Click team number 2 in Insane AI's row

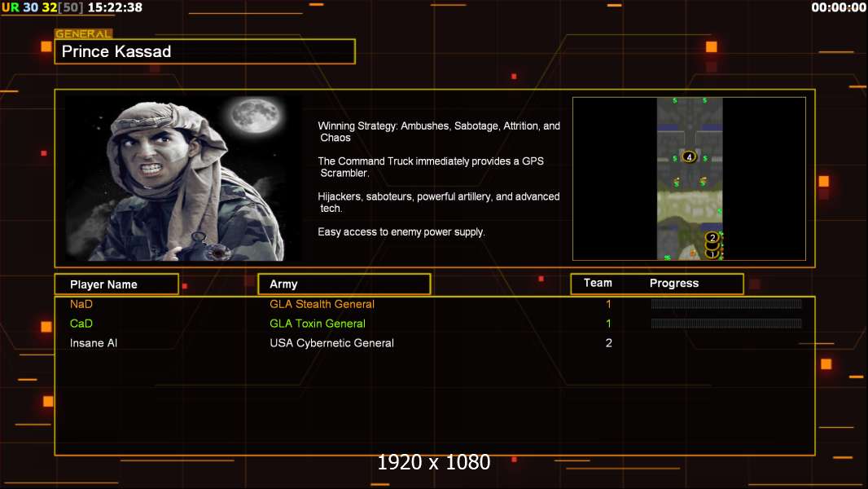click(x=609, y=343)
